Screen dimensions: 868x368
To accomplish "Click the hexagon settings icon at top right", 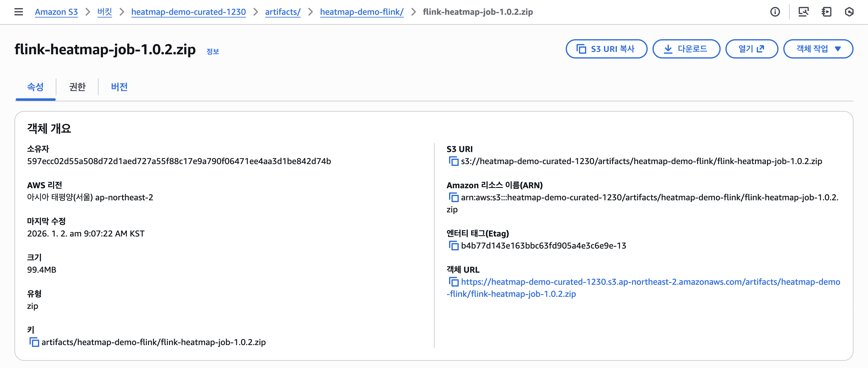I will coord(849,12).
